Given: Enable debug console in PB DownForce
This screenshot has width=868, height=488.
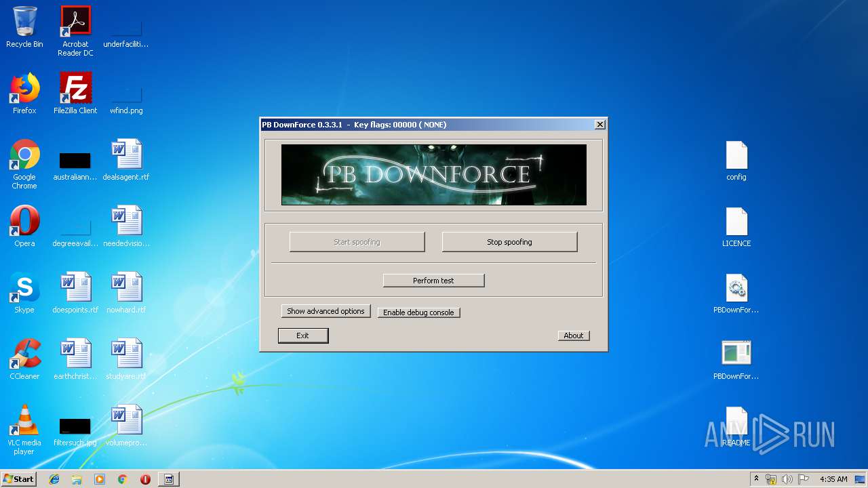Looking at the screenshot, I should coord(418,312).
